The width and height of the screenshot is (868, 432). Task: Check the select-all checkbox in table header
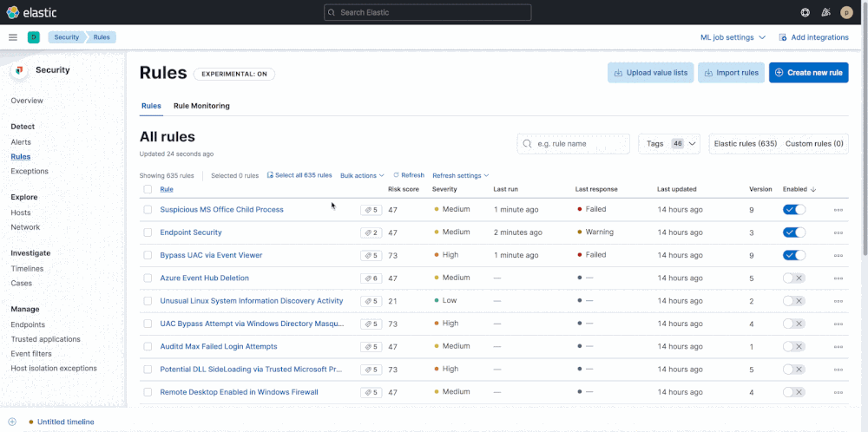point(148,189)
